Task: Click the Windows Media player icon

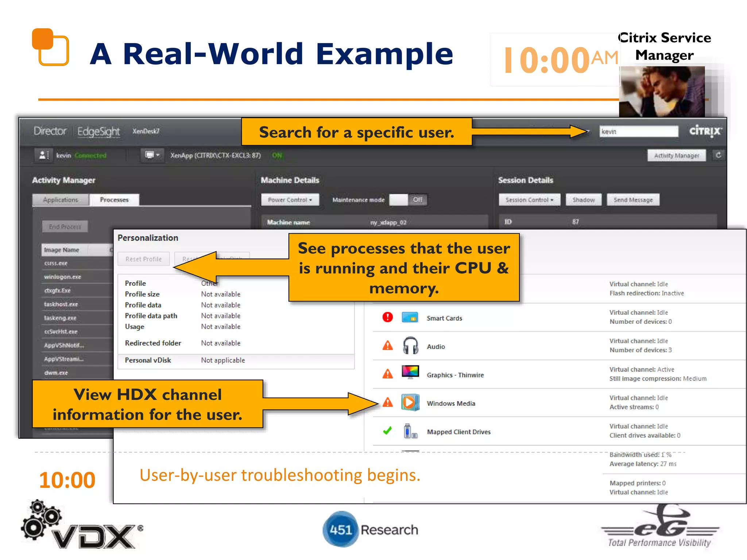Action: coord(410,402)
